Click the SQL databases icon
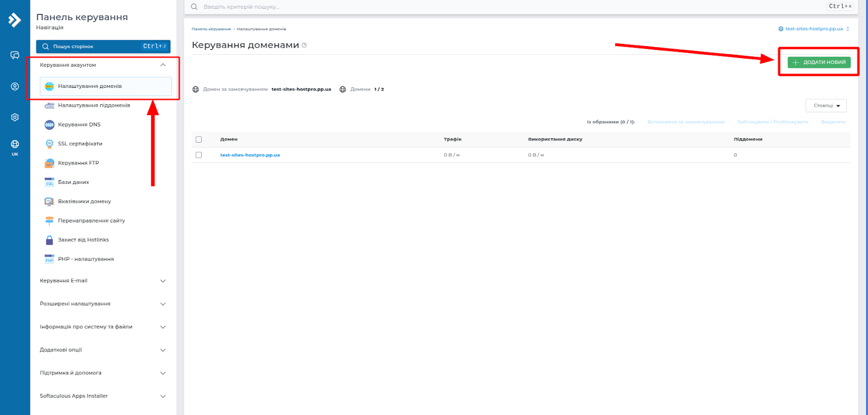This screenshot has width=868, height=415. [x=49, y=182]
